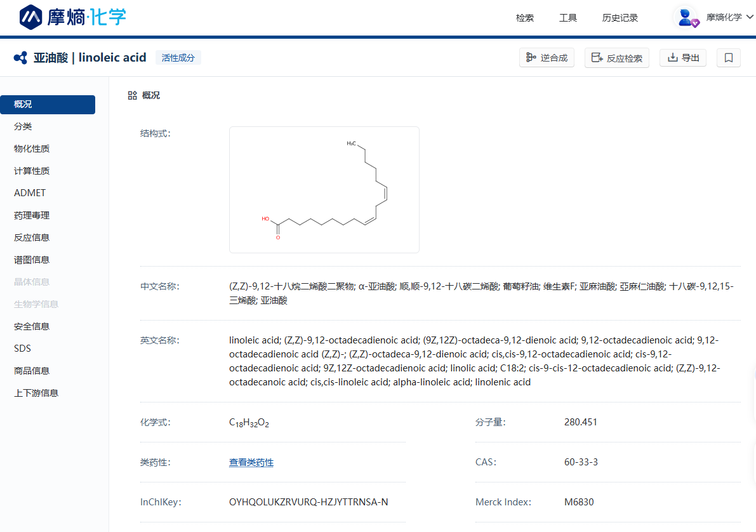Open 检索 in the top menu

525,18
